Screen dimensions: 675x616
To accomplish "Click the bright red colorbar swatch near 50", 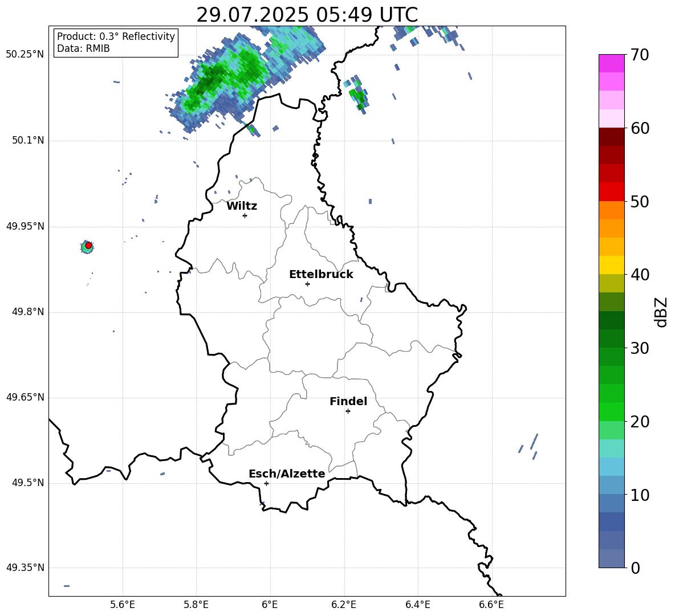I will point(611,192).
